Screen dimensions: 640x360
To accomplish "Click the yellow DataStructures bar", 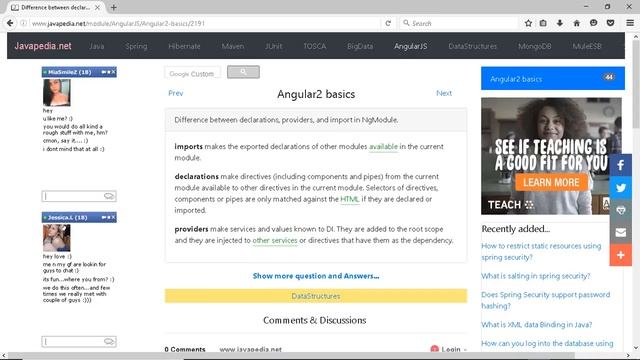I will click(316, 296).
